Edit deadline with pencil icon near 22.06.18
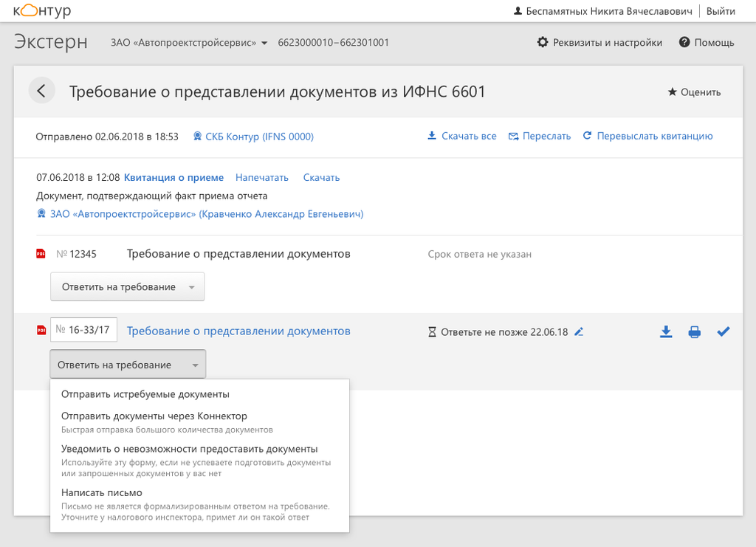The width and height of the screenshot is (756, 547). [x=579, y=331]
